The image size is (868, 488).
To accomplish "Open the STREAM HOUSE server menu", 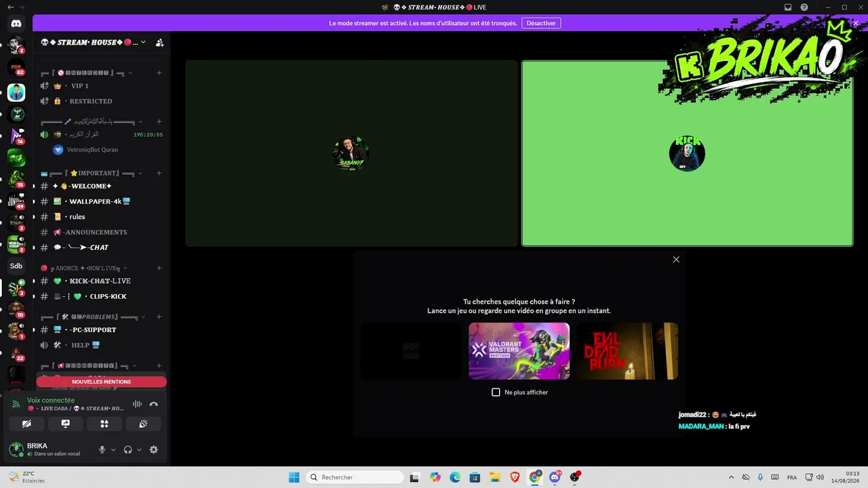I will [x=93, y=42].
